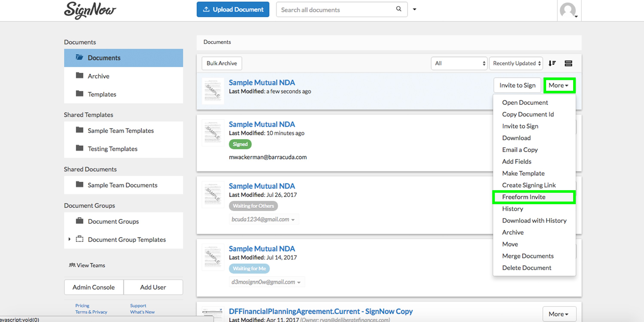Select Download with History menu entry
Image resolution: width=644 pixels, height=322 pixels.
click(534, 220)
